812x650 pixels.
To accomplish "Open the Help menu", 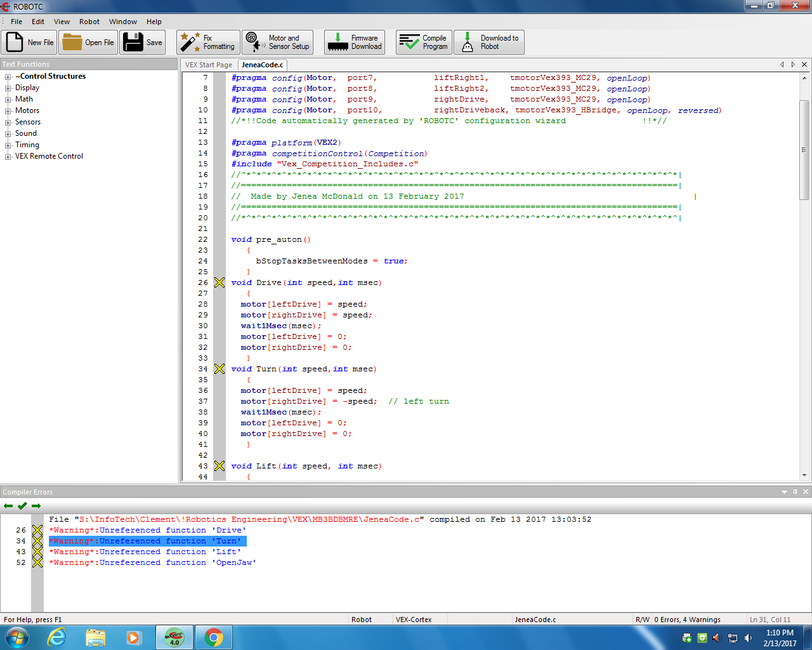I will click(x=154, y=22).
